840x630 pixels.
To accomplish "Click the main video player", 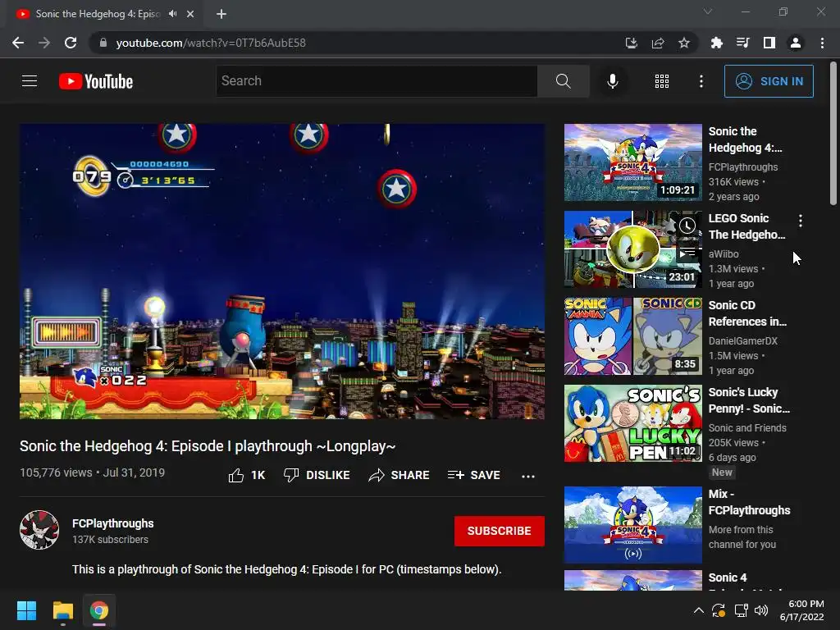I will 282,272.
